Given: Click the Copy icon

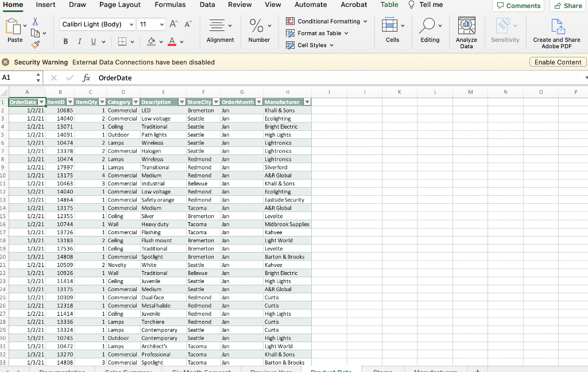Looking at the screenshot, I should click(x=35, y=33).
